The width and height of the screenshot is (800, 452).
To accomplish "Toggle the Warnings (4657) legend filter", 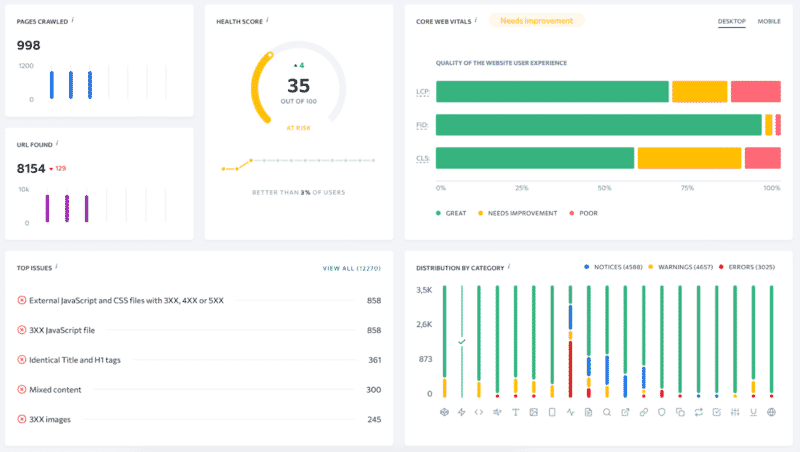I will click(x=683, y=267).
